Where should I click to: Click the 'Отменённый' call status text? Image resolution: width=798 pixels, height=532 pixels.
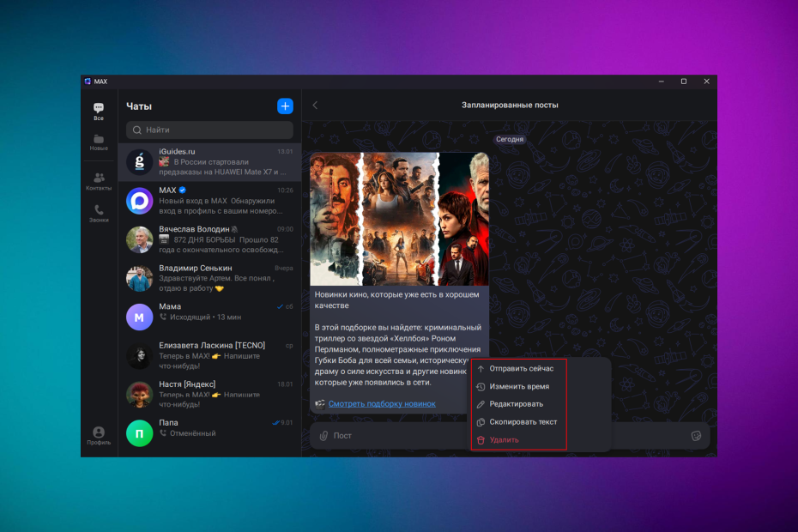click(x=192, y=433)
